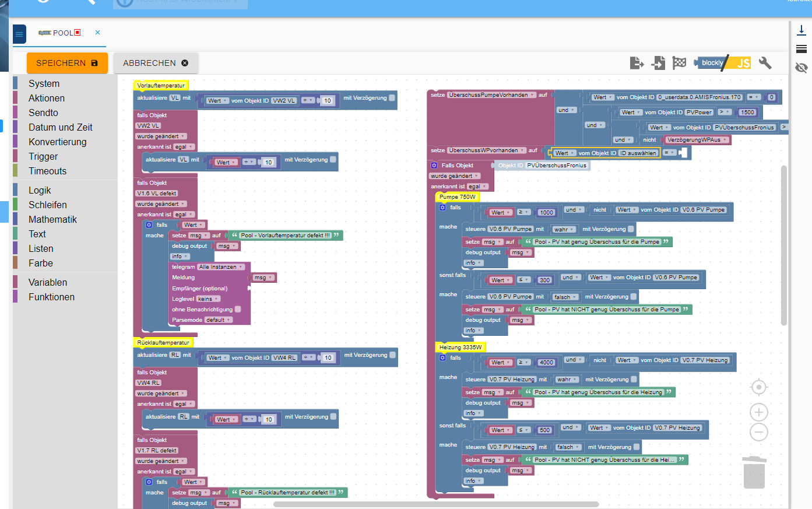Open gear on 'falls' block under V1.7 RL defekt
812x509 pixels.
click(149, 482)
